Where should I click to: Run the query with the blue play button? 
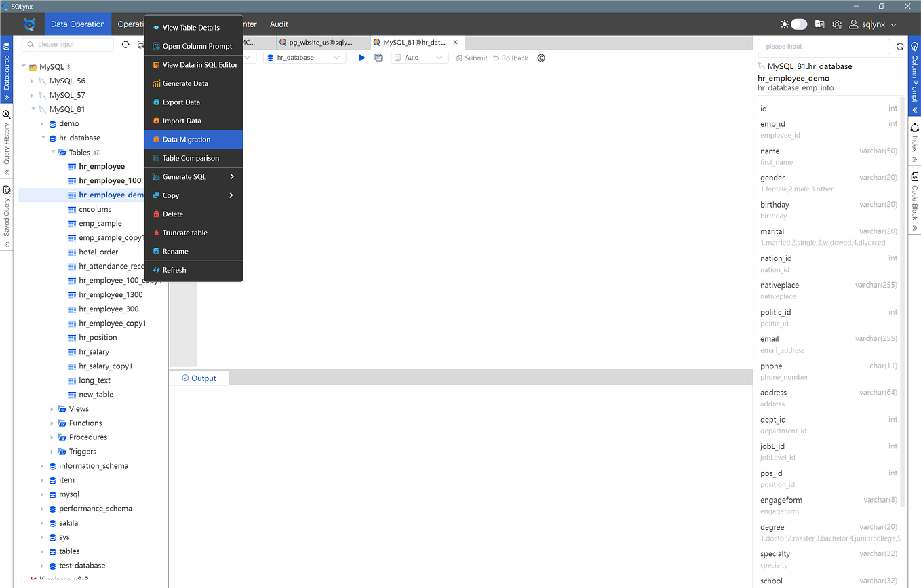click(x=361, y=58)
